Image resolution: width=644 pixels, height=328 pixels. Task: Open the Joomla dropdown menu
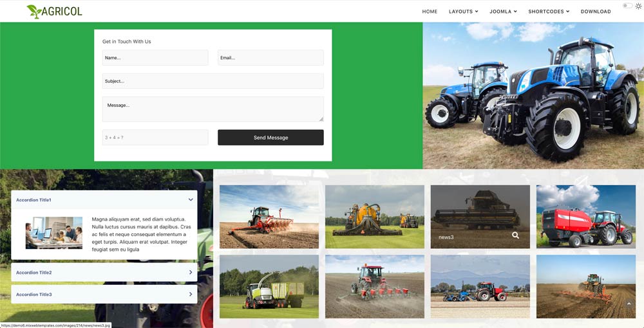tap(502, 12)
